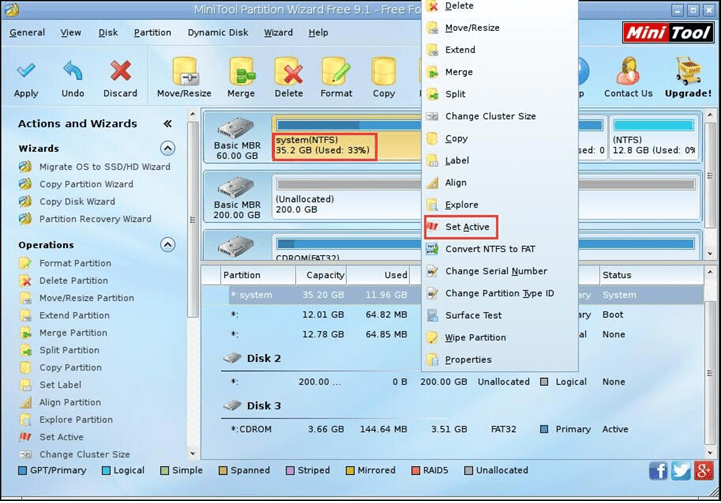Undo the last operation in toolbar
Image resolution: width=721 pixels, height=503 pixels.
tap(73, 78)
